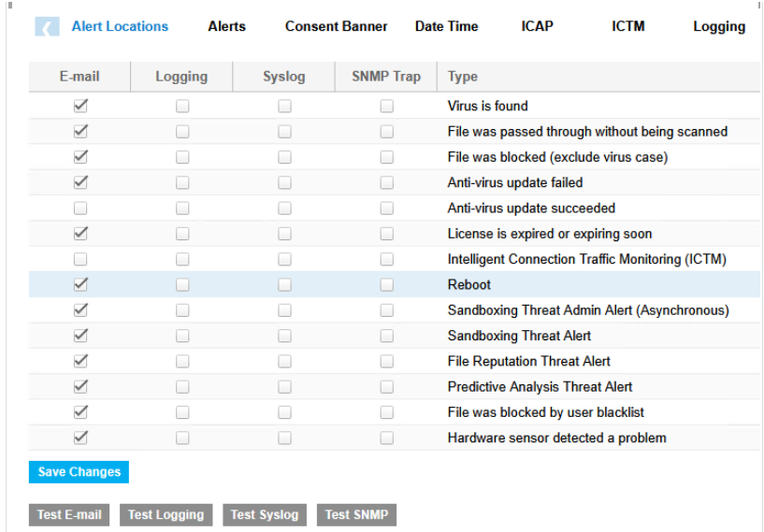Enable Logging for Virus is found
This screenshot has height=532, width=764.
pyautogui.click(x=182, y=107)
